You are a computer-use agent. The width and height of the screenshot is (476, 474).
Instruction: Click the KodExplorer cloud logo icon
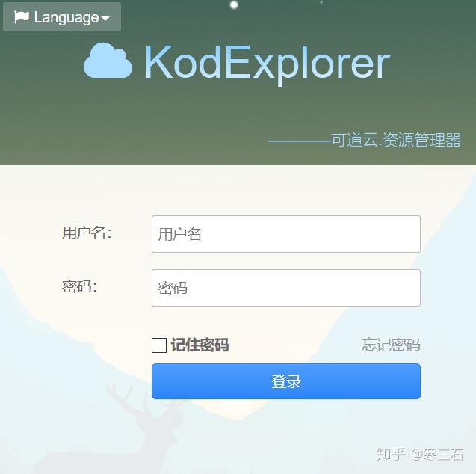point(108,61)
